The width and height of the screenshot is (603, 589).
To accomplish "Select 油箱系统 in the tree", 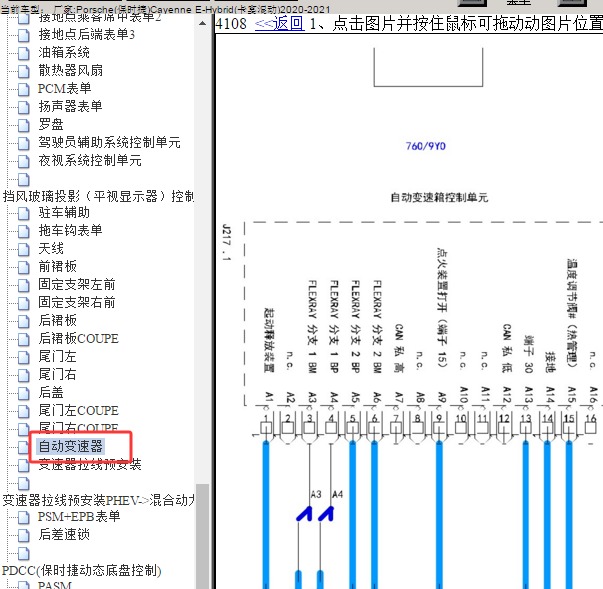I will (64, 53).
